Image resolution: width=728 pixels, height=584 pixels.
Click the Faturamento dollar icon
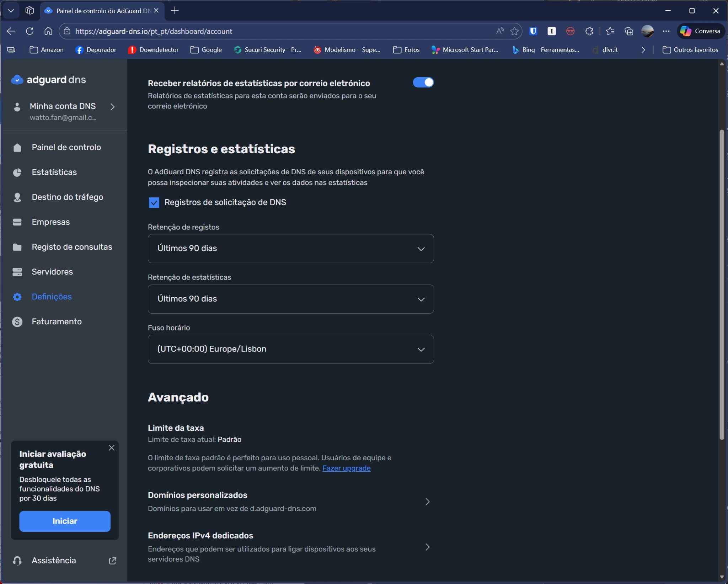(x=17, y=322)
